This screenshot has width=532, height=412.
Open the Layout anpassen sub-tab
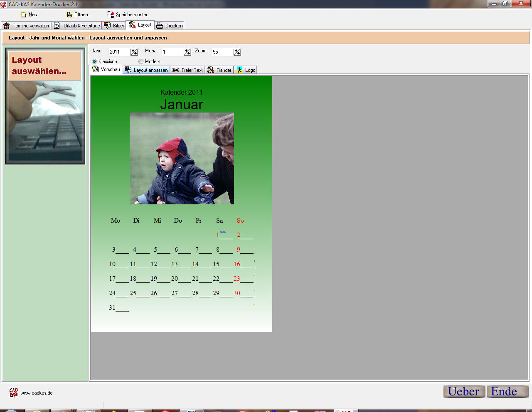click(146, 70)
